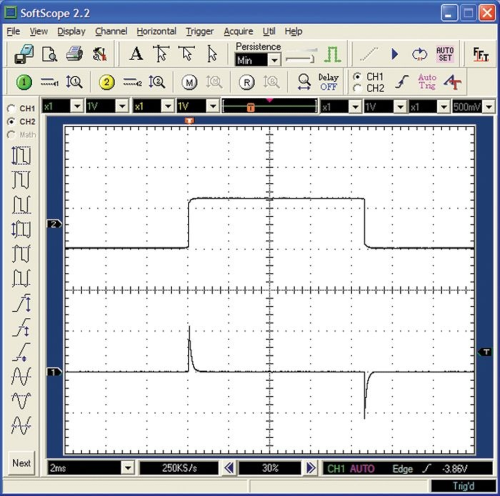Click the text annotation A tool
500x496 pixels.
pyautogui.click(x=136, y=53)
